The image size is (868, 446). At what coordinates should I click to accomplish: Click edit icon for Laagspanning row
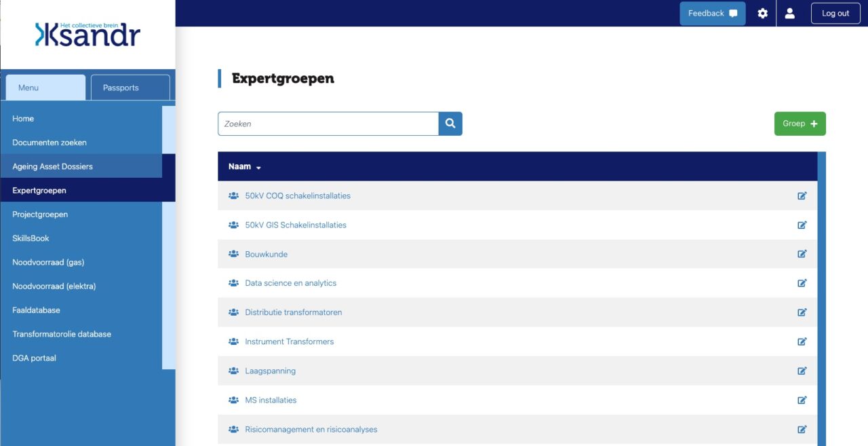[802, 371]
